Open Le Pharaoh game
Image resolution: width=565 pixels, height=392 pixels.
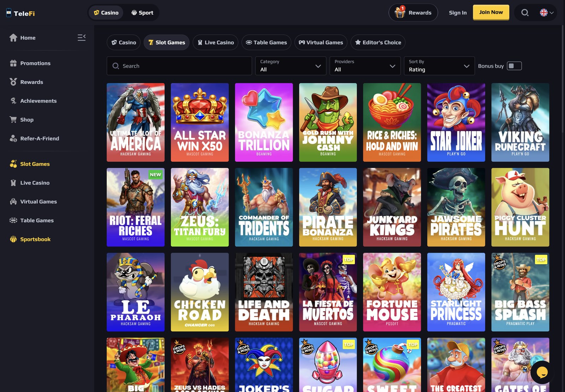(x=136, y=292)
